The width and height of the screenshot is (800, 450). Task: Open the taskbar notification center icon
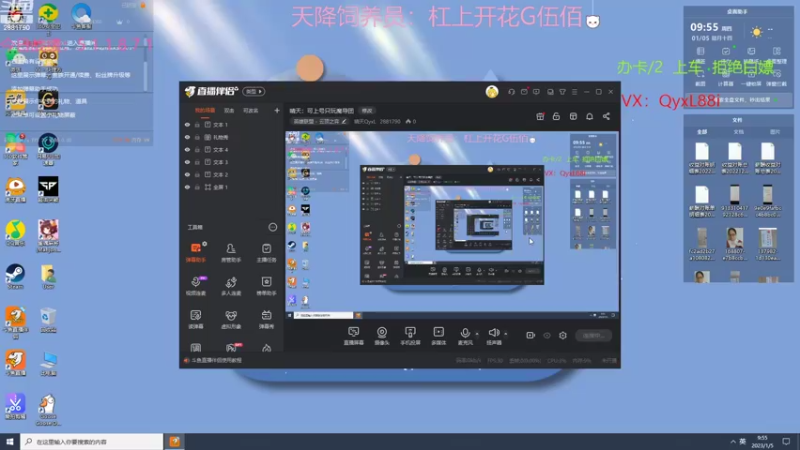tap(786, 441)
